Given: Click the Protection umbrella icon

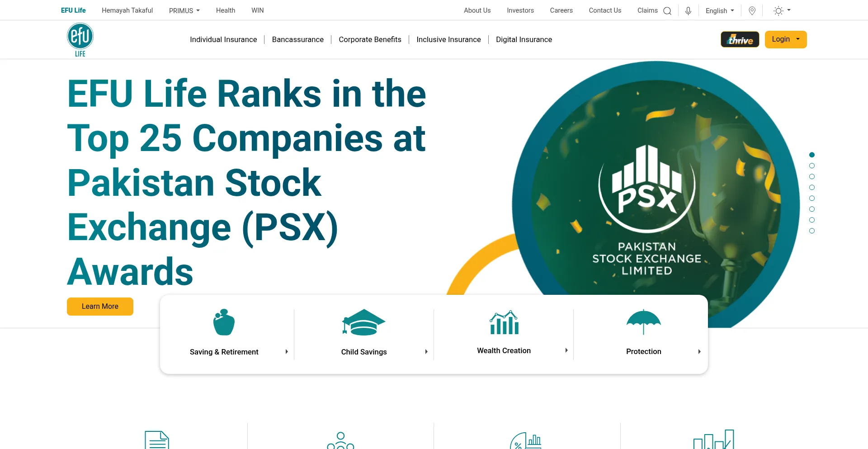Looking at the screenshot, I should pyautogui.click(x=643, y=321).
